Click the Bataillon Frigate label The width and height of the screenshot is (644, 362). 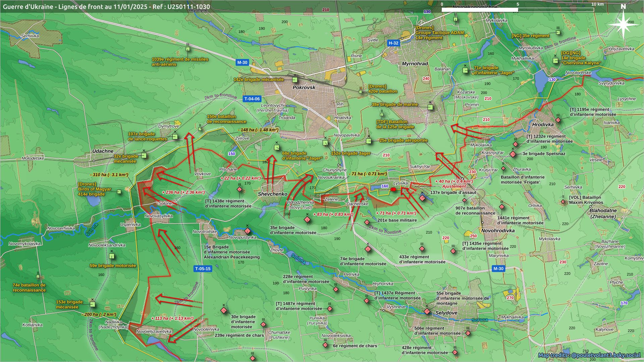coord(523,180)
